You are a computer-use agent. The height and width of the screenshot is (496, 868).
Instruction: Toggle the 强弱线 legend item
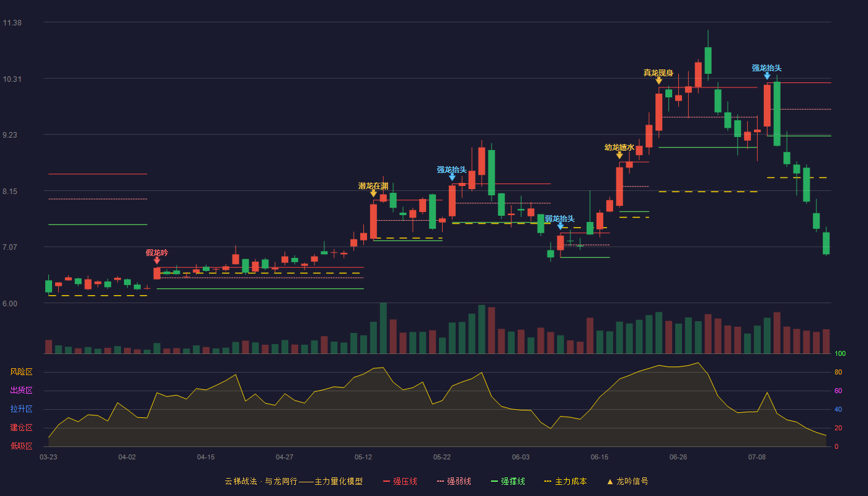pyautogui.click(x=454, y=481)
